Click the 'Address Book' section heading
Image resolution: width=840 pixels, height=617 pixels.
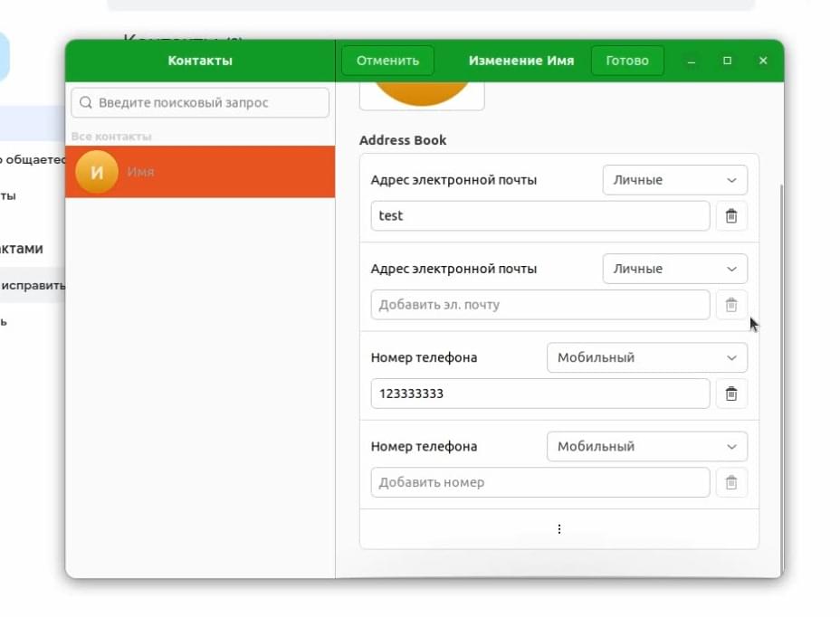403,140
